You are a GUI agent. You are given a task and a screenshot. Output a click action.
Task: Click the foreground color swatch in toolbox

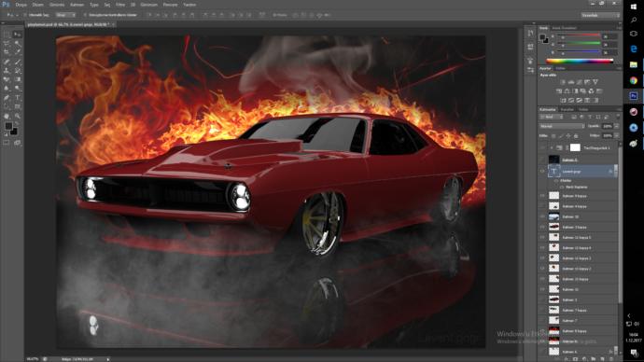pos(8,127)
